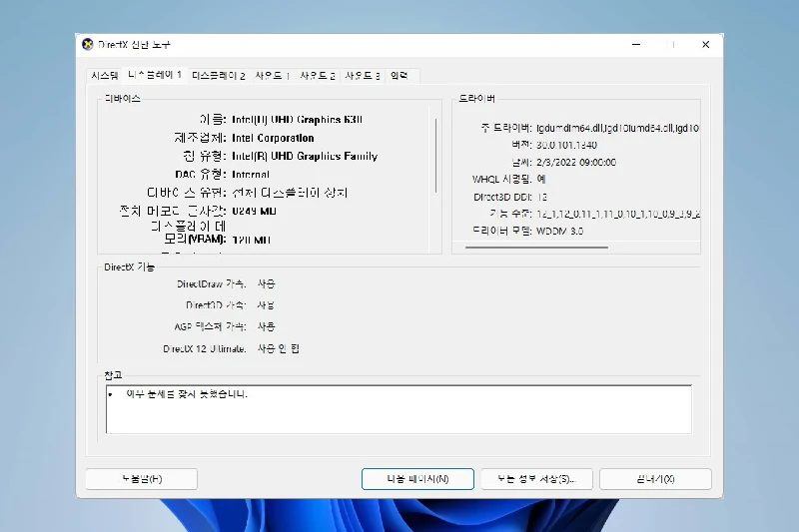Click the WDDM 3.0 driver model value
This screenshot has height=532, width=799.
(x=559, y=232)
